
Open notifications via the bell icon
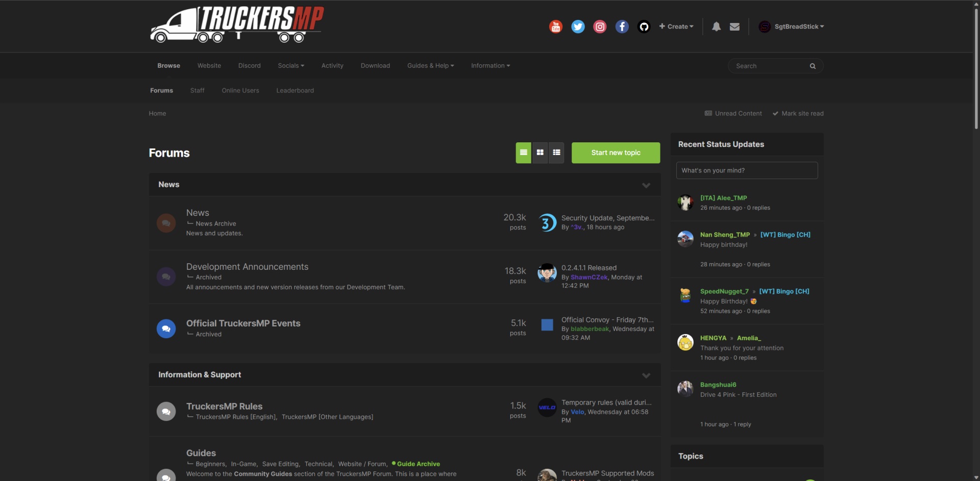click(716, 27)
